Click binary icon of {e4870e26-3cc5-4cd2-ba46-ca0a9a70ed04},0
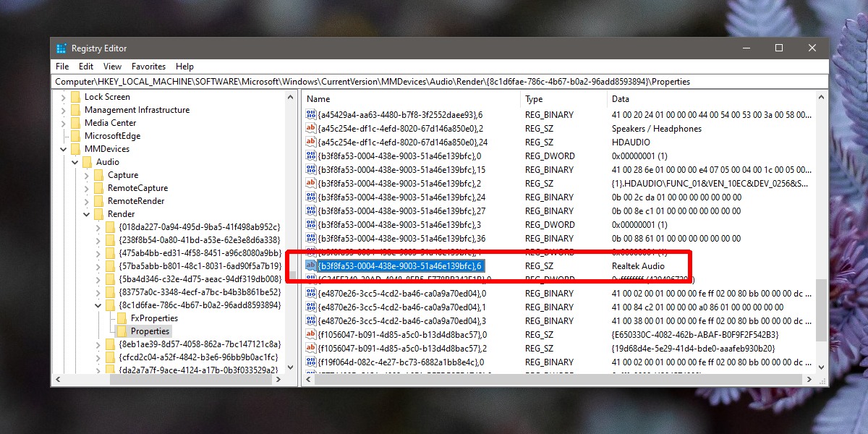868x434 pixels. click(311, 294)
